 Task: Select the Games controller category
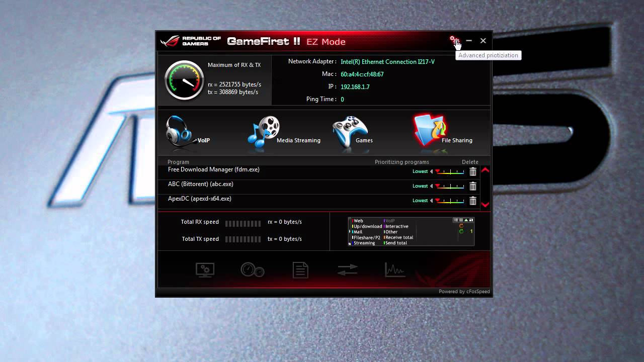coord(353,132)
